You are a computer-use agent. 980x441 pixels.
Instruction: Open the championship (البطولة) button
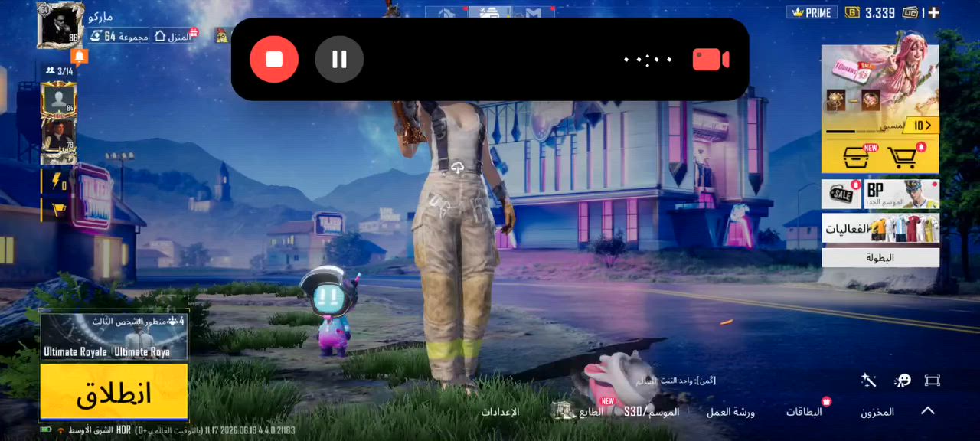tap(880, 258)
